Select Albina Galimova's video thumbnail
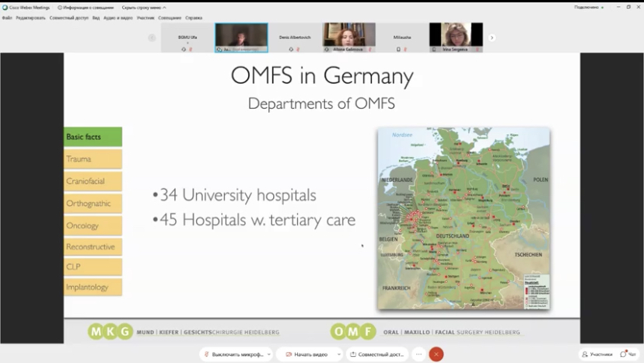The height and width of the screenshot is (363, 644). [349, 37]
